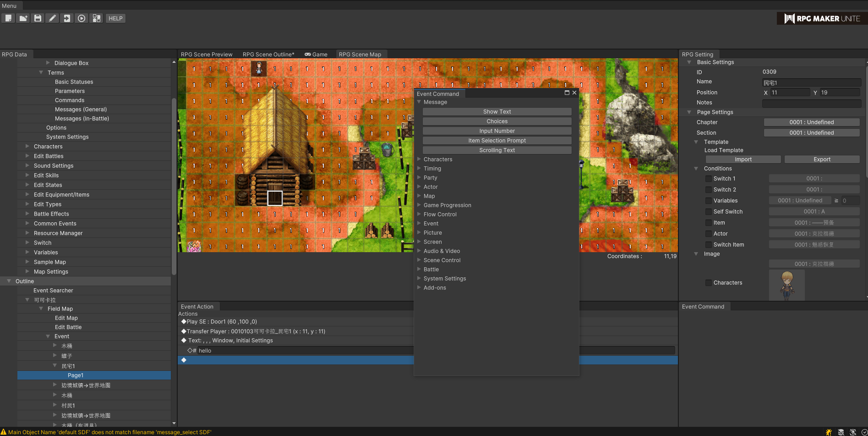Open the Chapter 0001 : Undefined dropdown
The image size is (868, 436).
pos(811,122)
